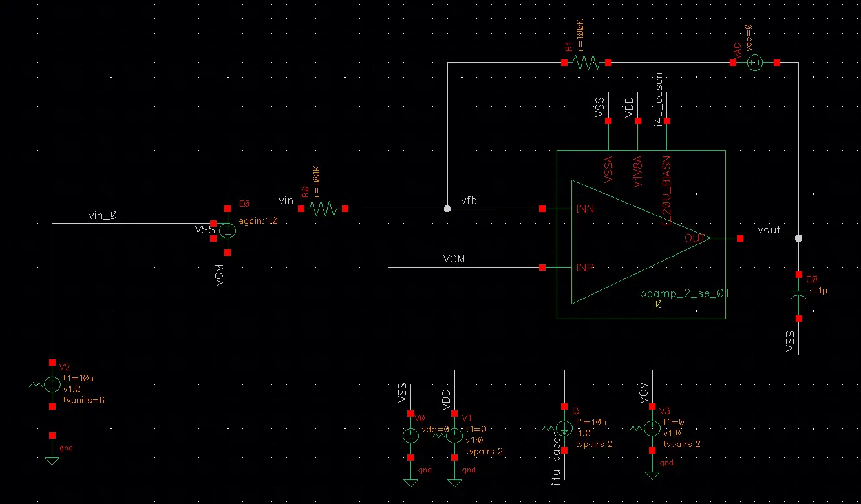The image size is (861, 504).
Task: Select feedback resistor R1 symbol
Action: pyautogui.click(x=586, y=63)
